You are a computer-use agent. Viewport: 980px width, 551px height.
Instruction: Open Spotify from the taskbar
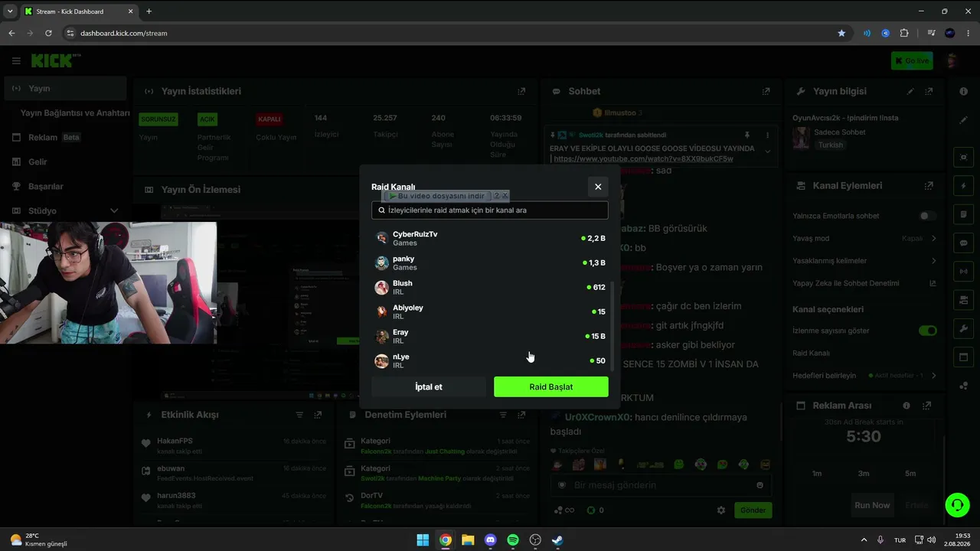pos(513,540)
